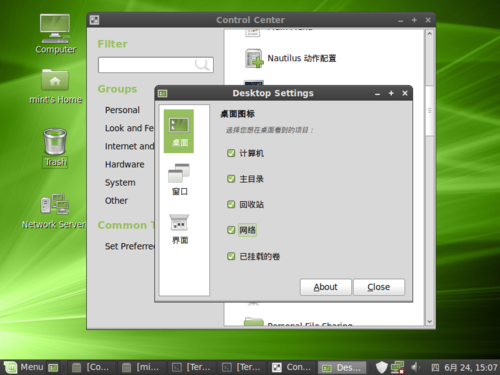The height and width of the screenshot is (375, 500).
Task: Click the Set Preferred common task link
Action: click(130, 246)
